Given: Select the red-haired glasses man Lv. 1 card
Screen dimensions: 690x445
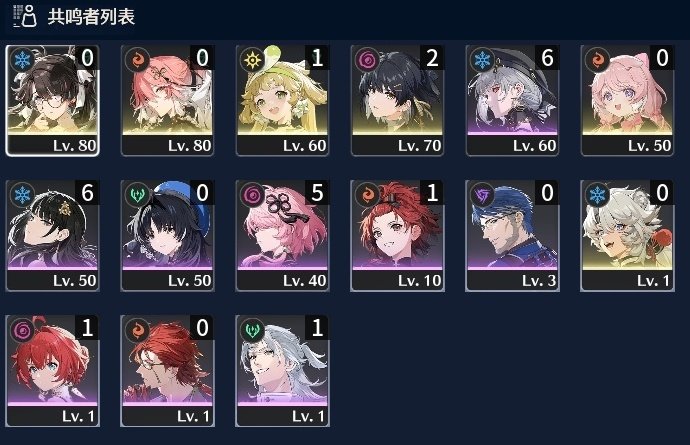Looking at the screenshot, I should [167, 371].
